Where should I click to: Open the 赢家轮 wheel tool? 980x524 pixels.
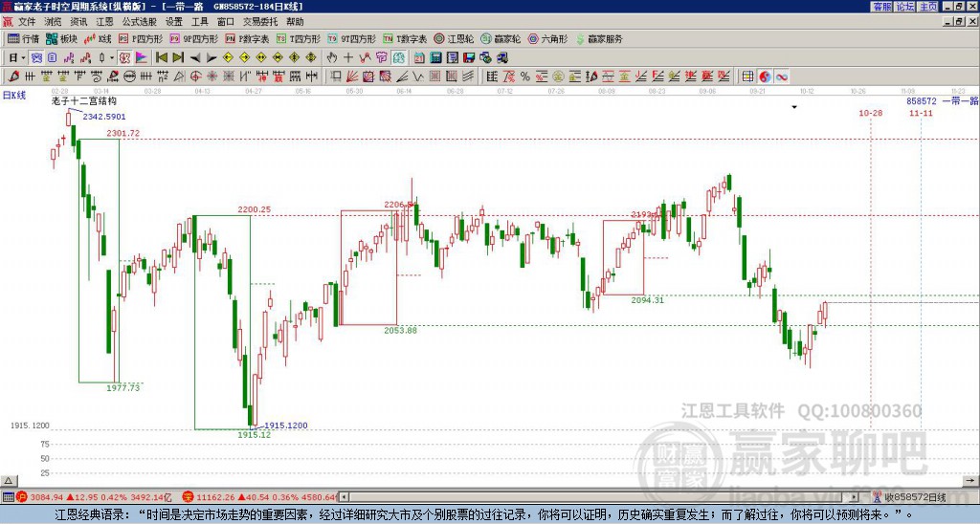click(x=501, y=38)
